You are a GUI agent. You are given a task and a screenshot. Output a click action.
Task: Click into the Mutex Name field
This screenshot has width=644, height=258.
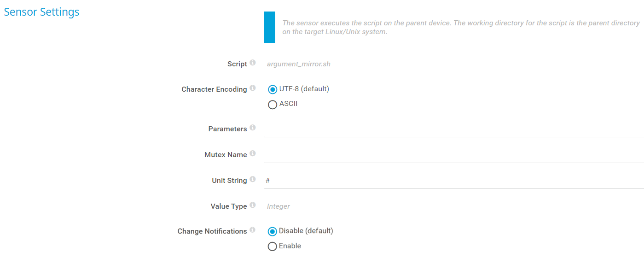click(453, 155)
